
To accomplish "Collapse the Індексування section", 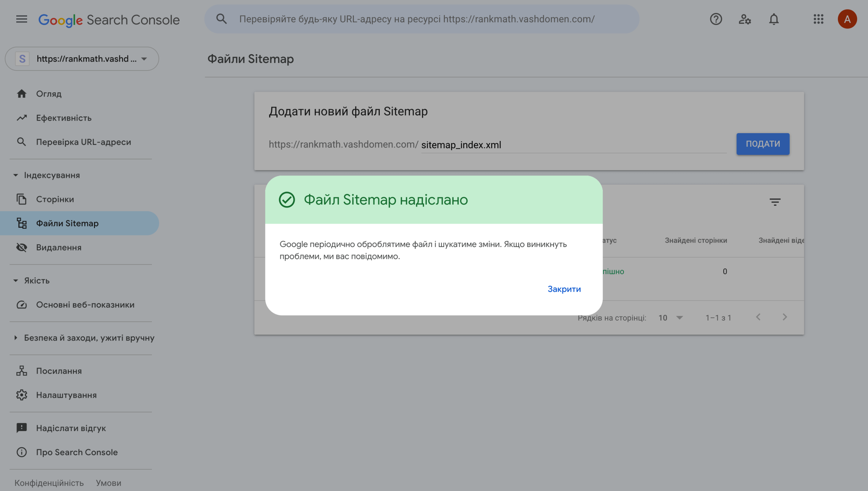I will pyautogui.click(x=16, y=175).
